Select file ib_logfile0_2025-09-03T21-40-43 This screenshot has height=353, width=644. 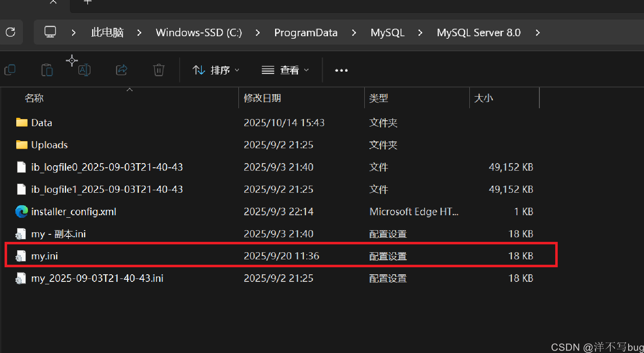107,167
